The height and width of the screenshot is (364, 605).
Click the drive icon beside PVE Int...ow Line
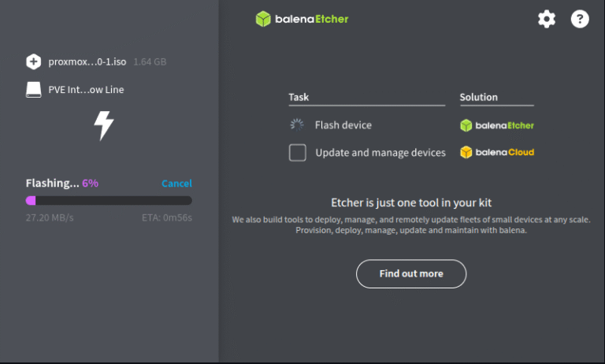coord(34,90)
